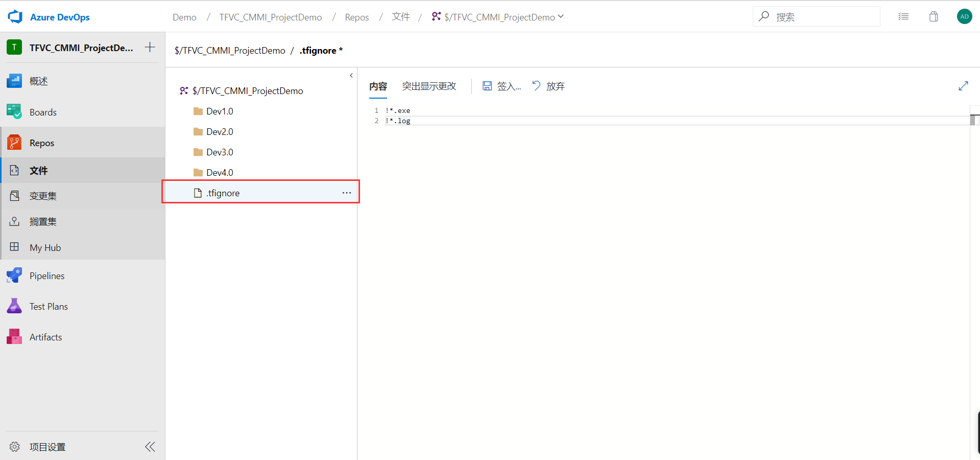
Task: Open the 概述 section icon
Action: pos(14,81)
